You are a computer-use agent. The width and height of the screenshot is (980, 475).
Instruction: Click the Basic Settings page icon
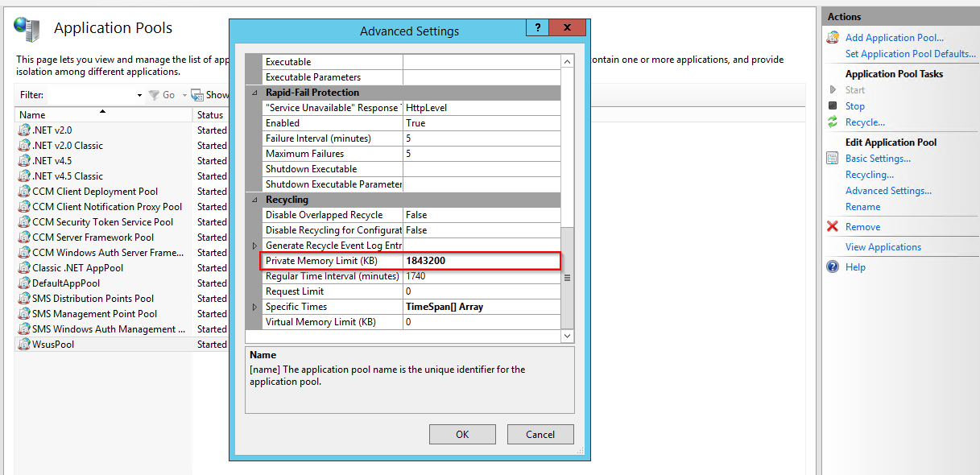coord(833,159)
